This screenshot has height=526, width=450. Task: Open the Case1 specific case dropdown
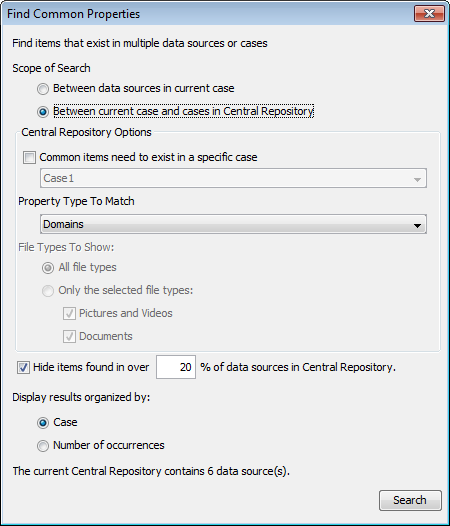click(x=233, y=178)
